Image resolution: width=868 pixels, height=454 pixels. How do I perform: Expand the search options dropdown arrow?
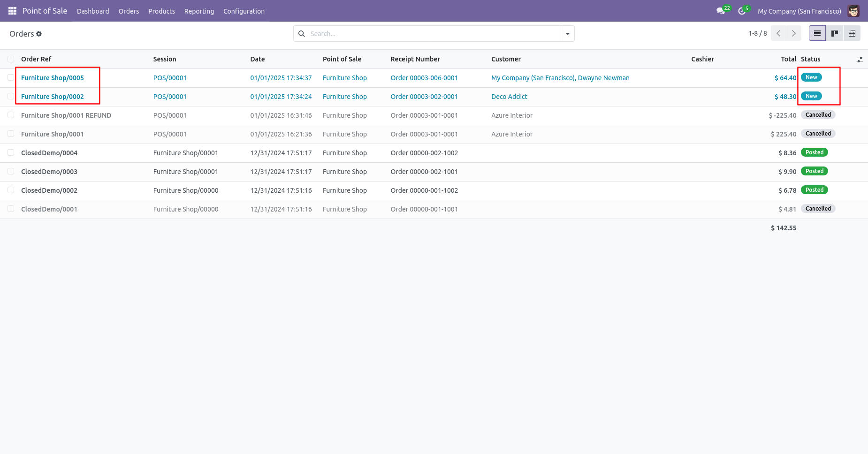(568, 34)
